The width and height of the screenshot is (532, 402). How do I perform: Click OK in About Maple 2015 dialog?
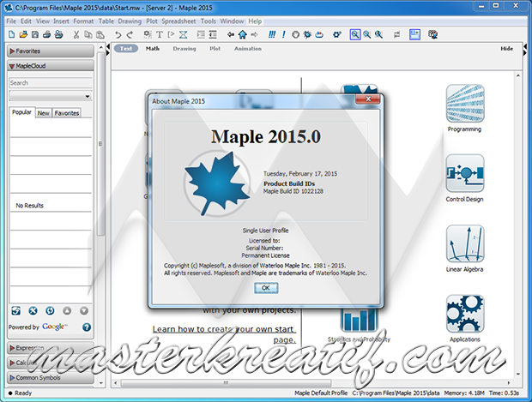266,288
